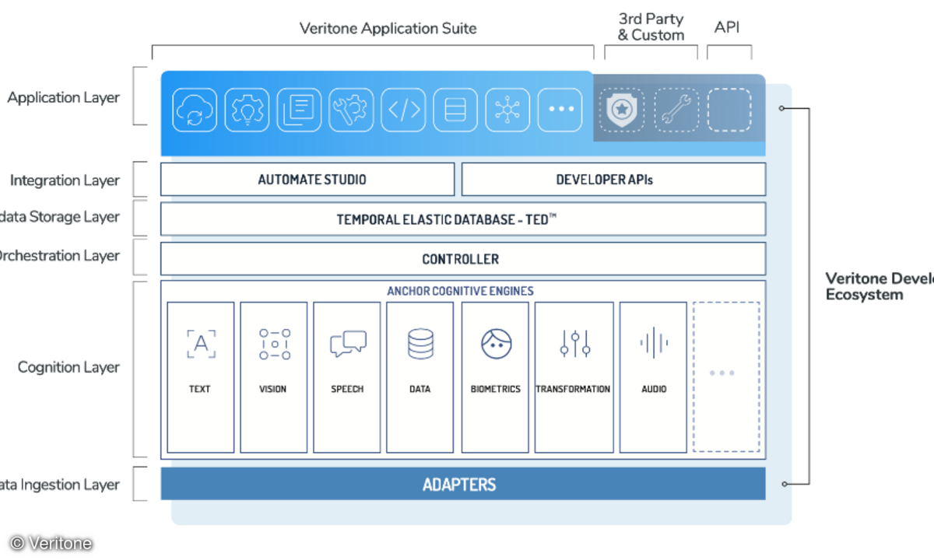Click the Anchor Cognitive Engines heading
The image size is (934, 560).
[x=460, y=291]
